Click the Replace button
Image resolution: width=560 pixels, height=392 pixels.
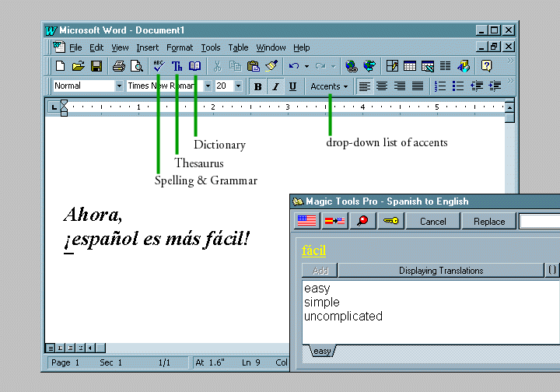[489, 222]
